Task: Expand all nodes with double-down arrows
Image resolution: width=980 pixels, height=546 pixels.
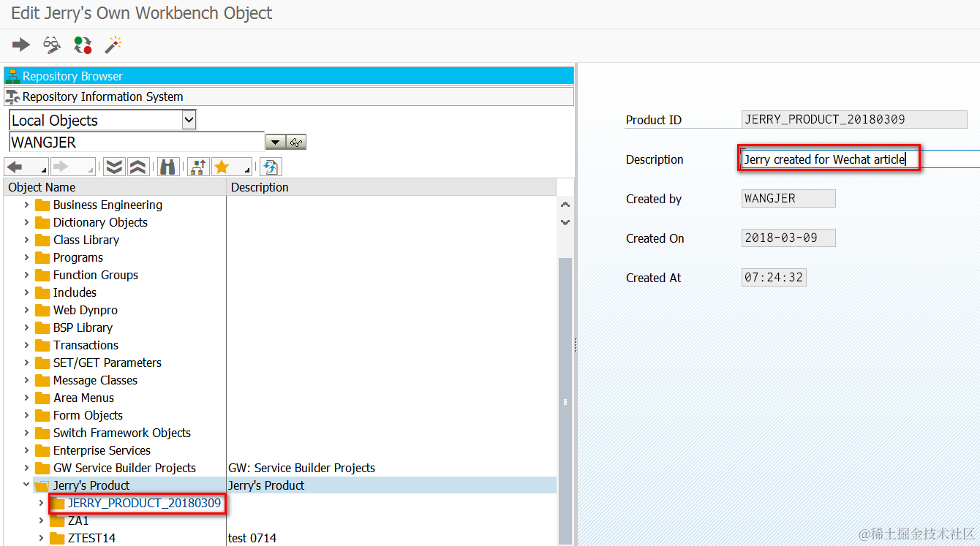Action: tap(113, 167)
